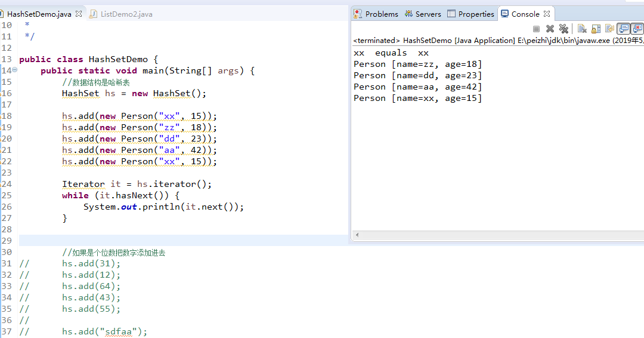Screen dimensions: 644x338
Task: Click 'public class HashSetDemo' declaration line
Action: tap(88, 59)
